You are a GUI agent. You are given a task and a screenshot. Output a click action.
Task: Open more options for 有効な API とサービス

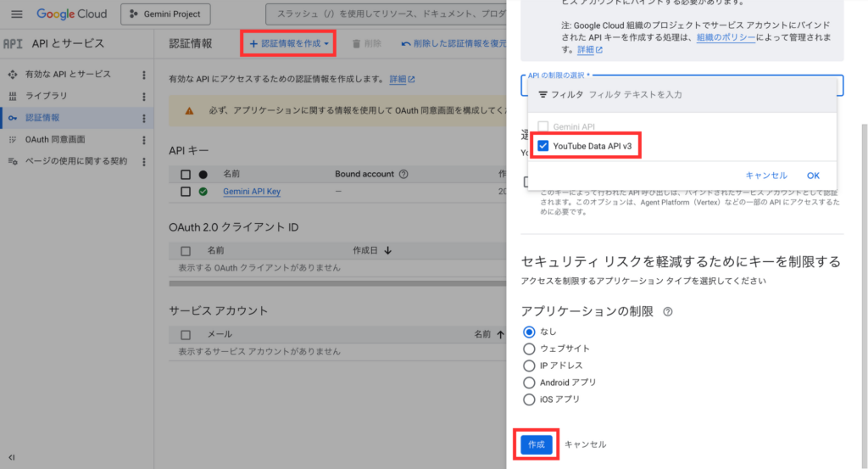144,75
